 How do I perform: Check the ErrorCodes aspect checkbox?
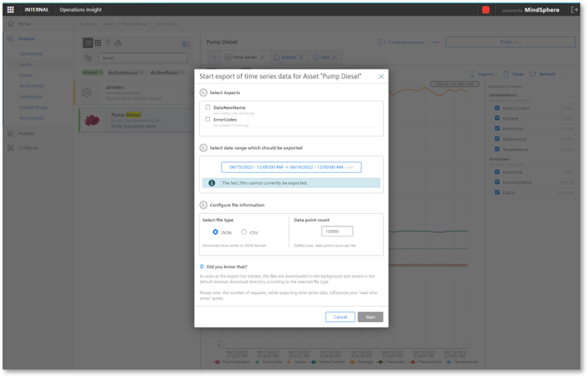tap(208, 120)
